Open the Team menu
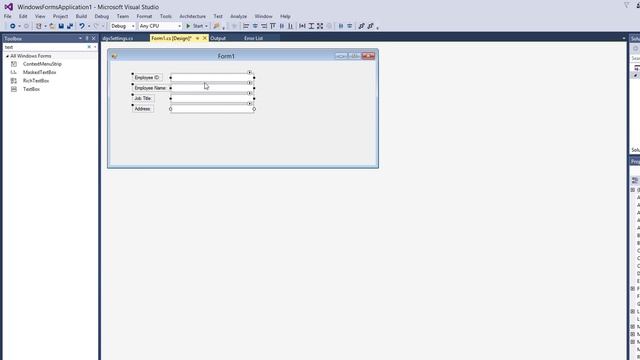The image size is (640, 360). pos(123,16)
